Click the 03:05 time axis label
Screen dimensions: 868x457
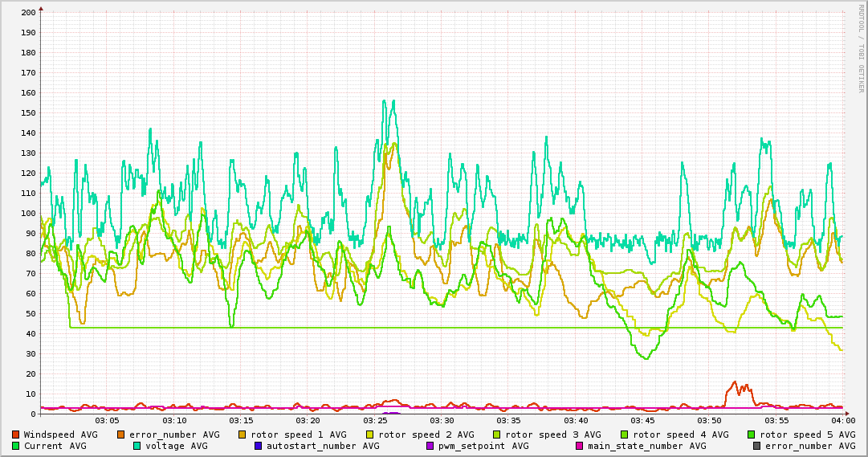coord(108,421)
